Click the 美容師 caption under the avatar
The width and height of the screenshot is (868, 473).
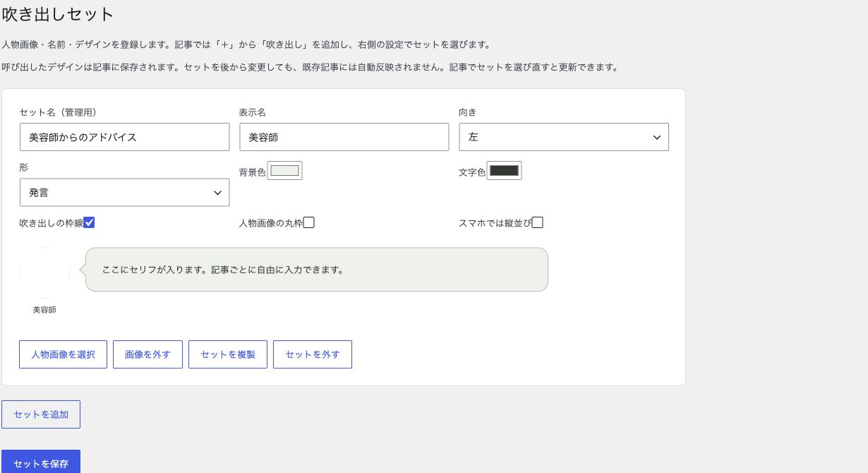point(44,310)
